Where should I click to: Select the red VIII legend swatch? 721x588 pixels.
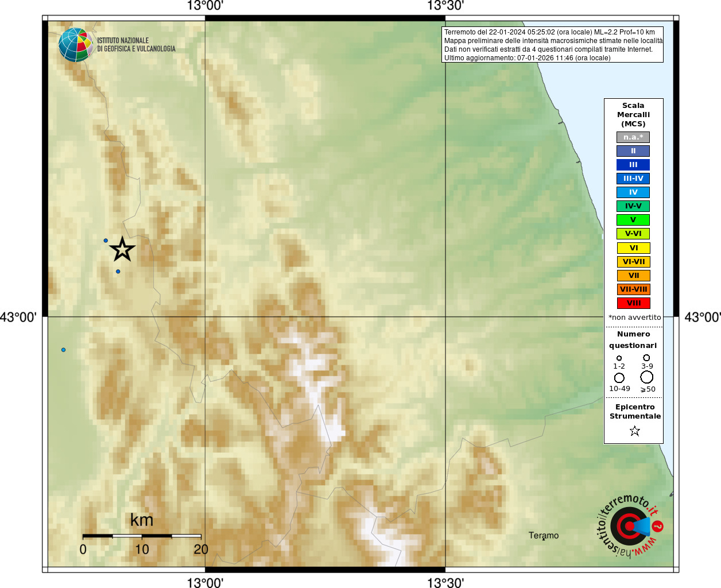(633, 303)
